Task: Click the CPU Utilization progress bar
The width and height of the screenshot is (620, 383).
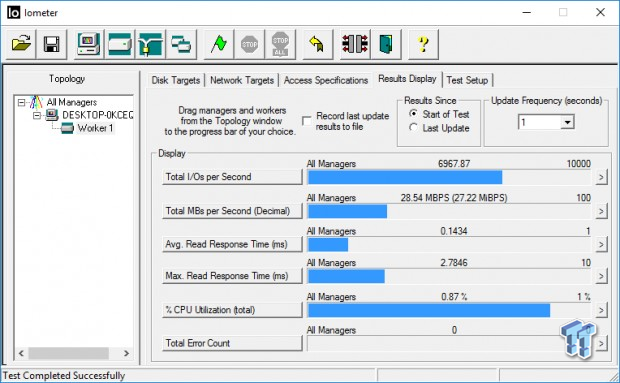Action: pos(449,311)
